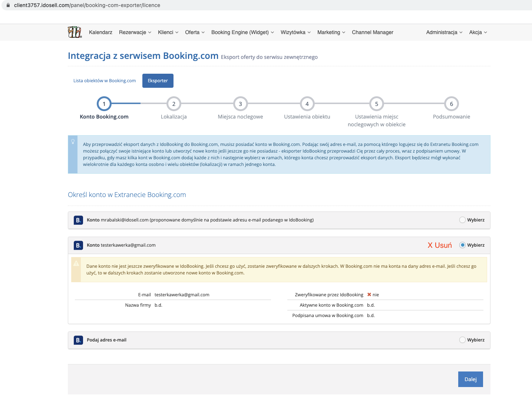Click the Określ konto w Extranecie Booking.com heading

[x=127, y=195]
